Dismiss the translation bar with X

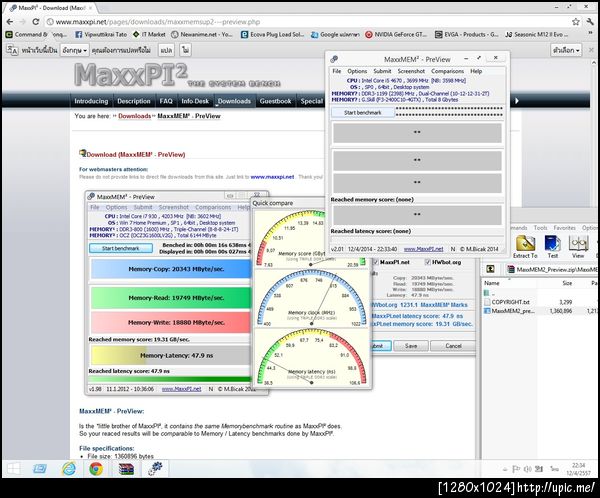[x=591, y=50]
